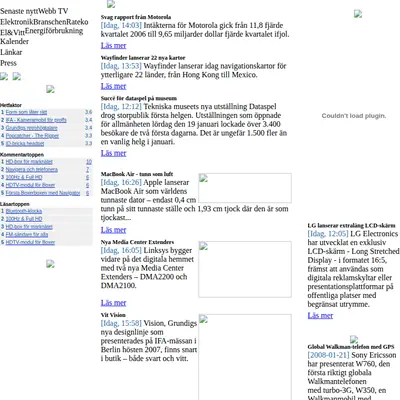Click the 'Nya Media Center Extenders' headline

click(137, 242)
